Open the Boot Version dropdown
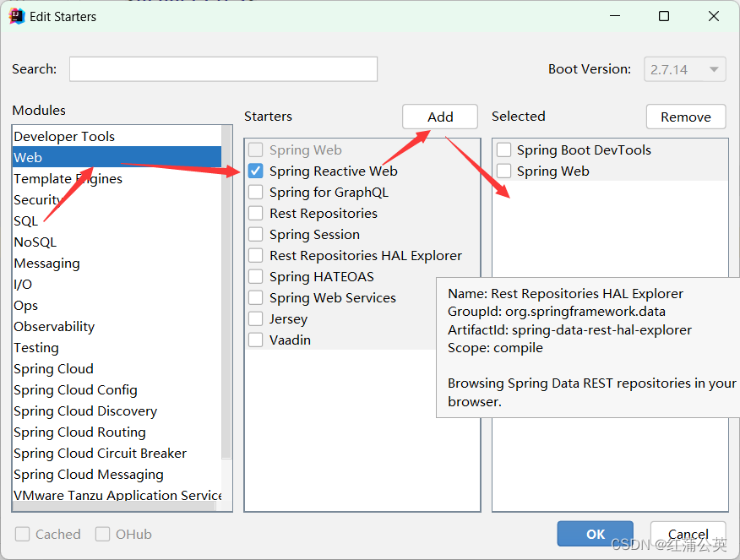The image size is (740, 560). coord(685,69)
